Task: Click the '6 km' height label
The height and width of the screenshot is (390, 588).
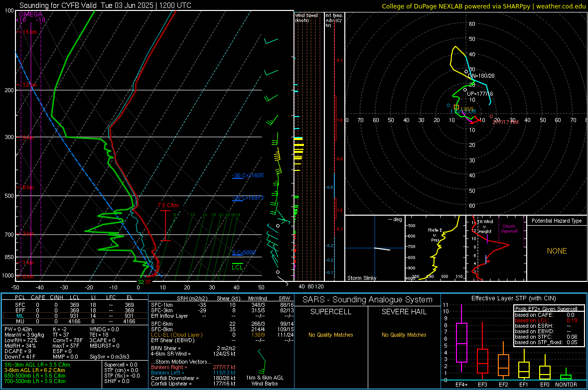Action: pyautogui.click(x=28, y=187)
